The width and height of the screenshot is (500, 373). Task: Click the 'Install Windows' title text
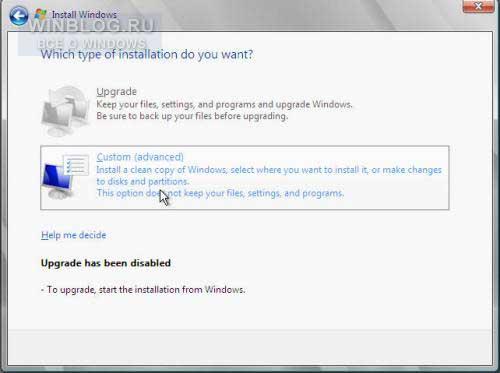pyautogui.click(x=84, y=15)
